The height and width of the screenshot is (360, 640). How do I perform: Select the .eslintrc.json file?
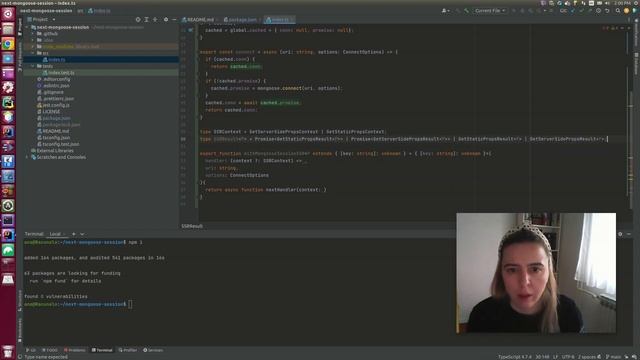pos(53,86)
